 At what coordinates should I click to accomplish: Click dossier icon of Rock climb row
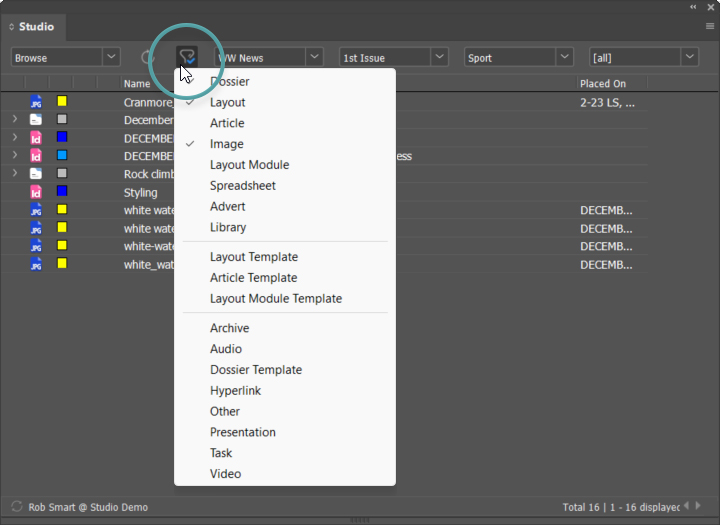(x=36, y=174)
